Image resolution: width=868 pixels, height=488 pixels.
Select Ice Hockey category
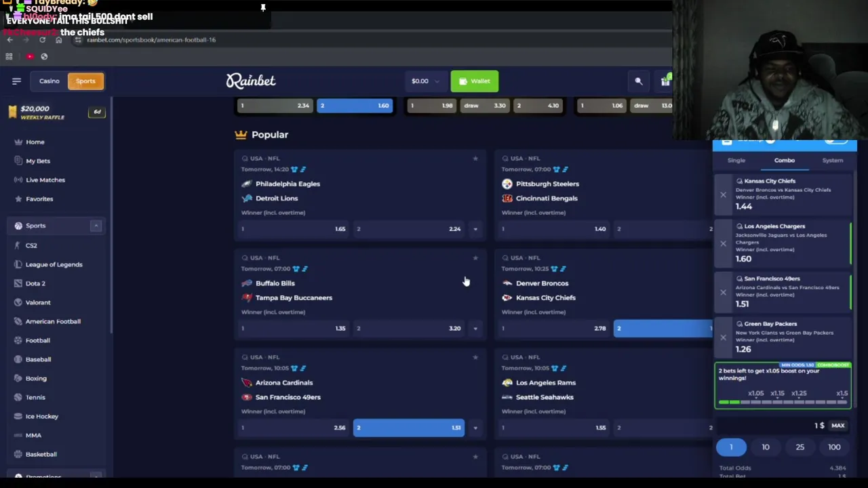tap(42, 416)
